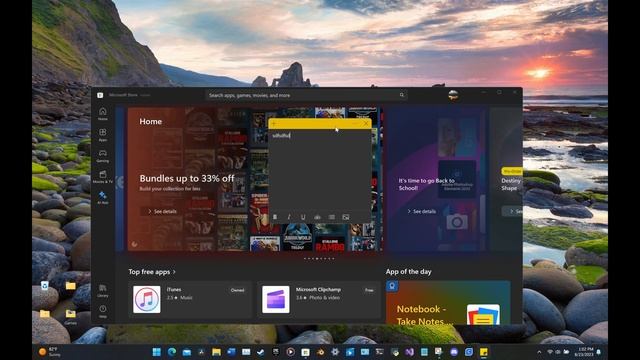Open Mail app from taskbar
This screenshot has height=360, width=640.
coord(187,352)
